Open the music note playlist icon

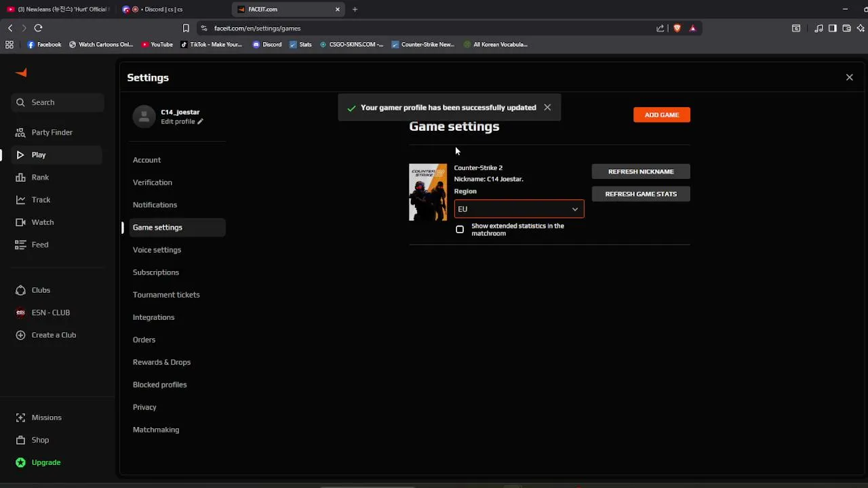click(818, 28)
